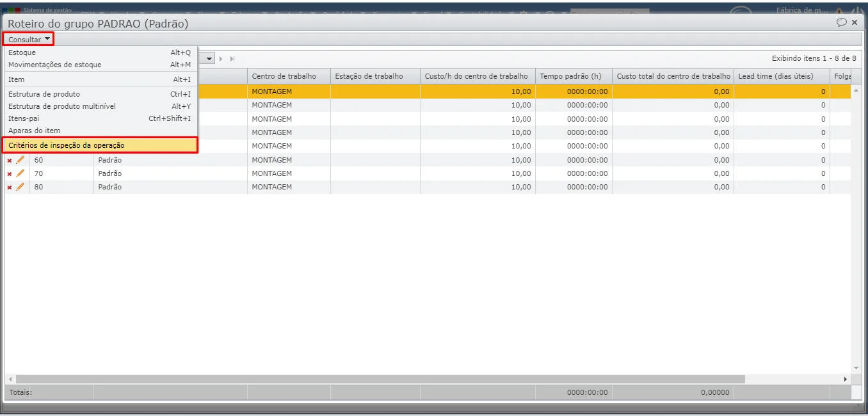Delete row 70 with red X icon
The width and height of the screenshot is (868, 416).
coord(10,173)
